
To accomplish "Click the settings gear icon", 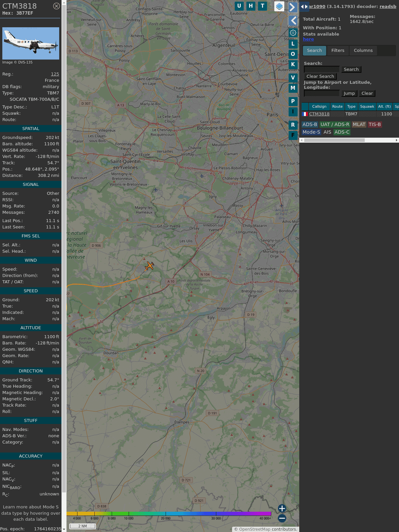I will coord(293,33).
